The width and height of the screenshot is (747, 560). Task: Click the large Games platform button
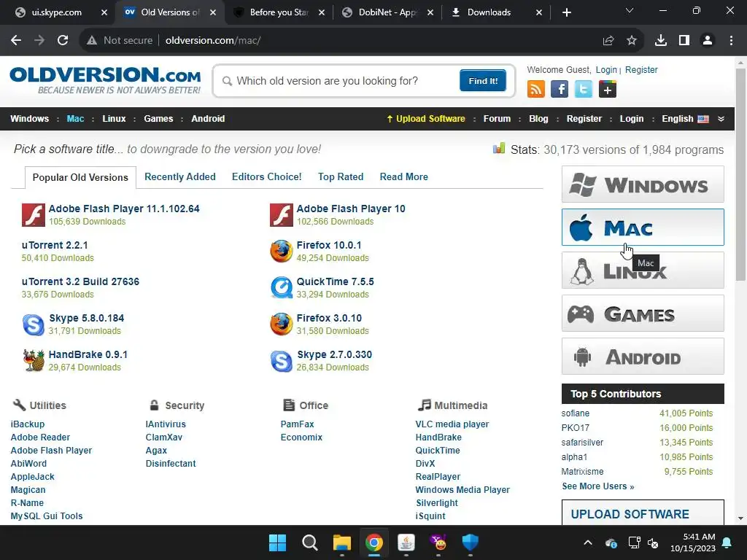coord(643,314)
